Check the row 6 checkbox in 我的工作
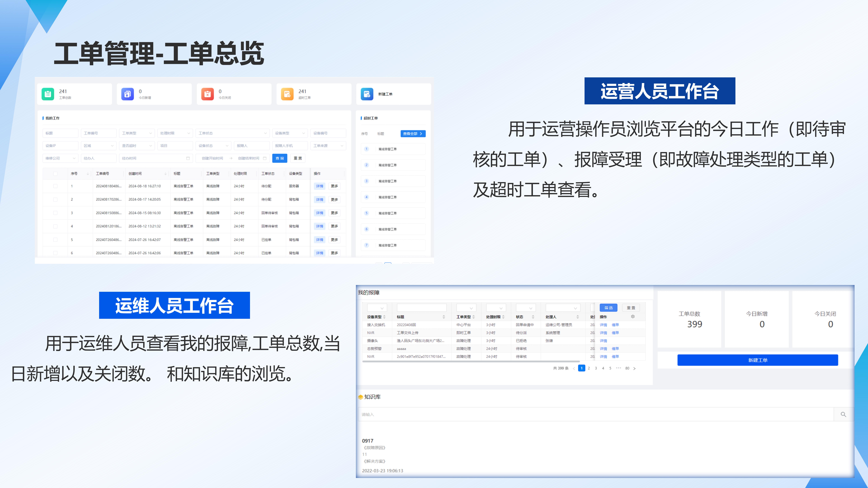Image resolution: width=868 pixels, height=488 pixels. pyautogui.click(x=55, y=253)
